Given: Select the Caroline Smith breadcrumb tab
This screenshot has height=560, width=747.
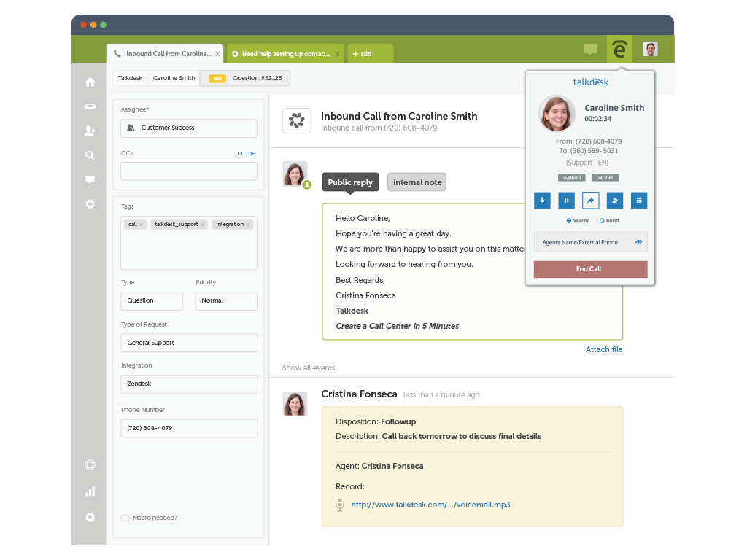Looking at the screenshot, I should pyautogui.click(x=174, y=78).
